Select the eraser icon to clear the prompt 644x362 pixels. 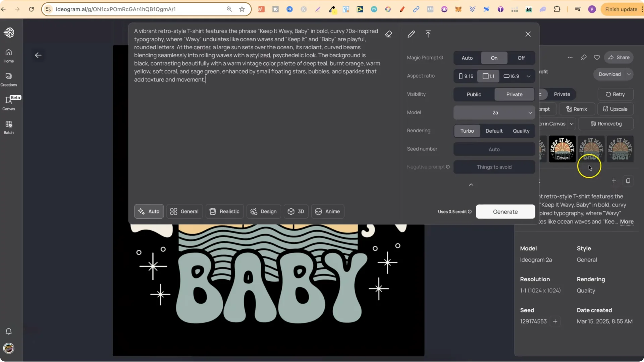tap(389, 34)
